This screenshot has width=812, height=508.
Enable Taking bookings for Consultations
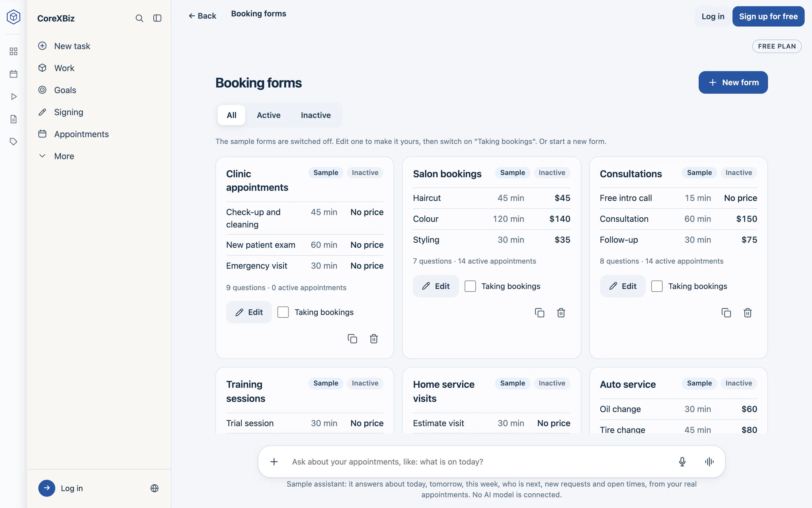[x=657, y=286]
